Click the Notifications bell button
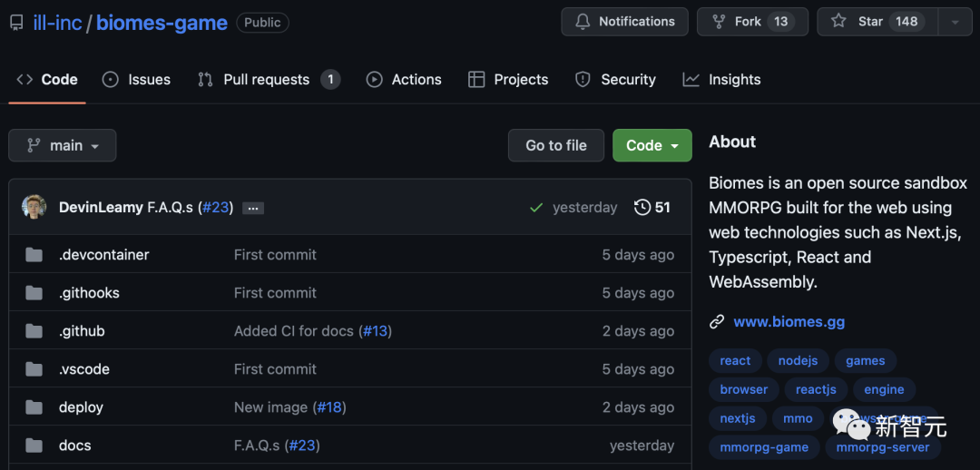This screenshot has height=470, width=980. (624, 22)
